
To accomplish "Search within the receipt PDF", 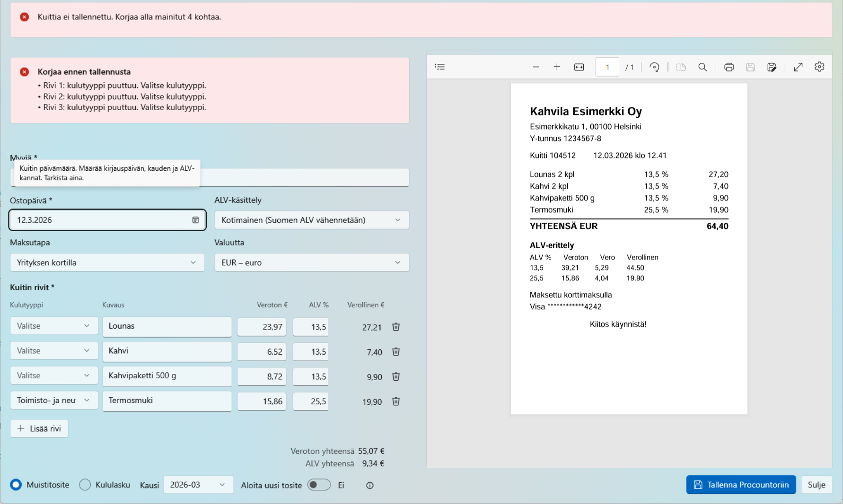I will (x=702, y=67).
